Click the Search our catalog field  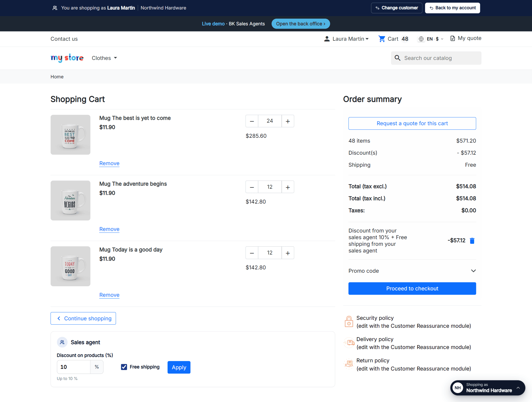pyautogui.click(x=436, y=58)
